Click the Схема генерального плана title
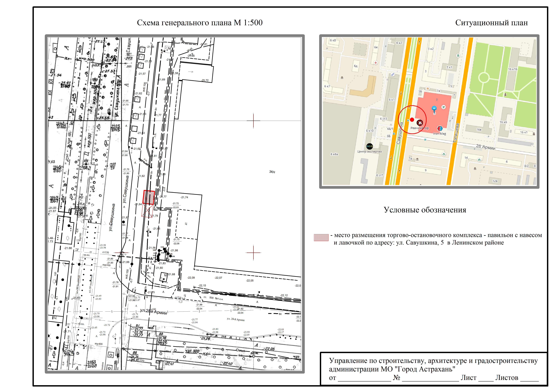554x392 pixels. (x=200, y=23)
